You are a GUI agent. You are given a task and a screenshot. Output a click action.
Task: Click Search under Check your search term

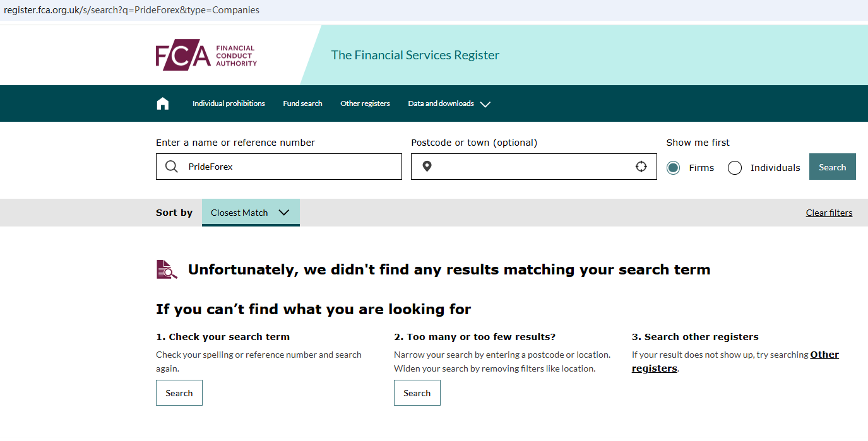179,393
